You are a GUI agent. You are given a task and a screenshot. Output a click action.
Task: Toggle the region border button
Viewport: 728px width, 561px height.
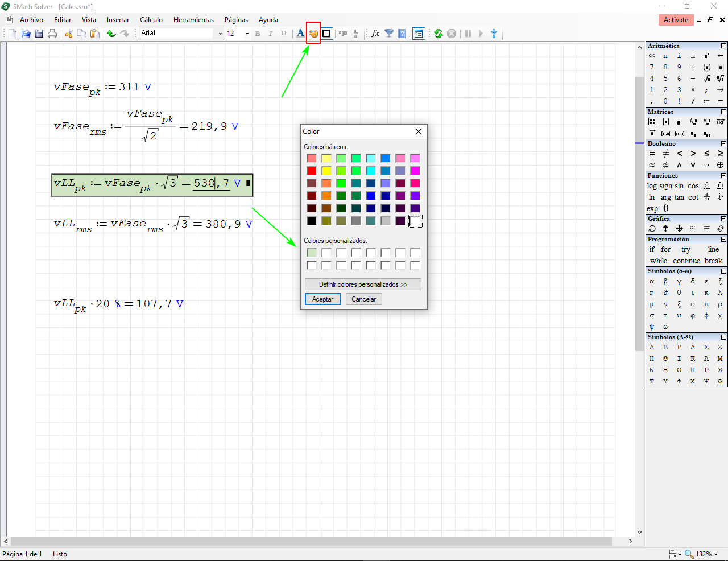point(326,34)
